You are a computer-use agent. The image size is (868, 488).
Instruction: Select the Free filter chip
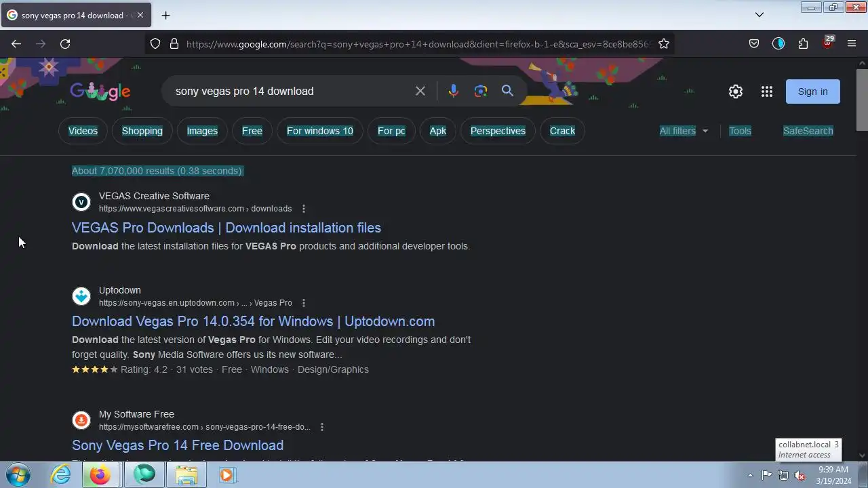[x=252, y=131]
